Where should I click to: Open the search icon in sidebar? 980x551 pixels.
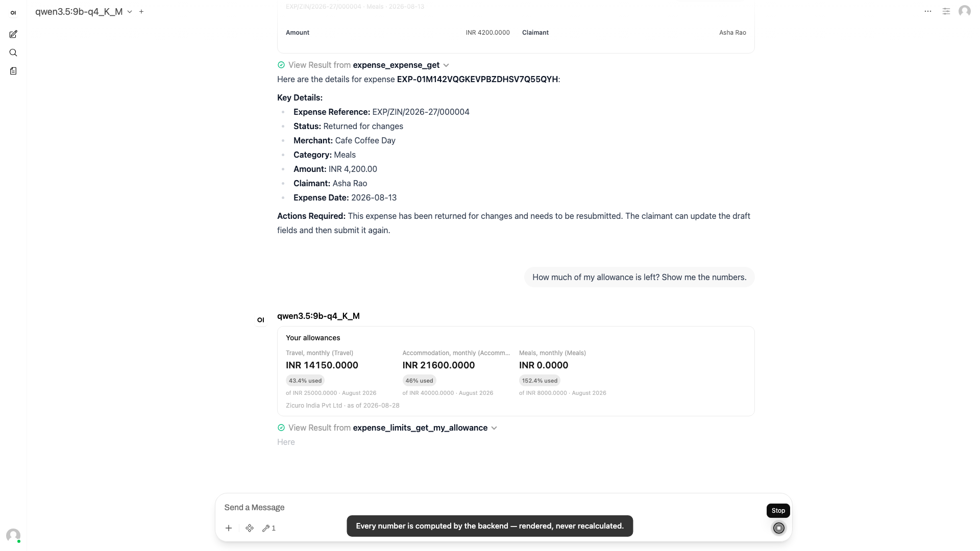coord(13,53)
